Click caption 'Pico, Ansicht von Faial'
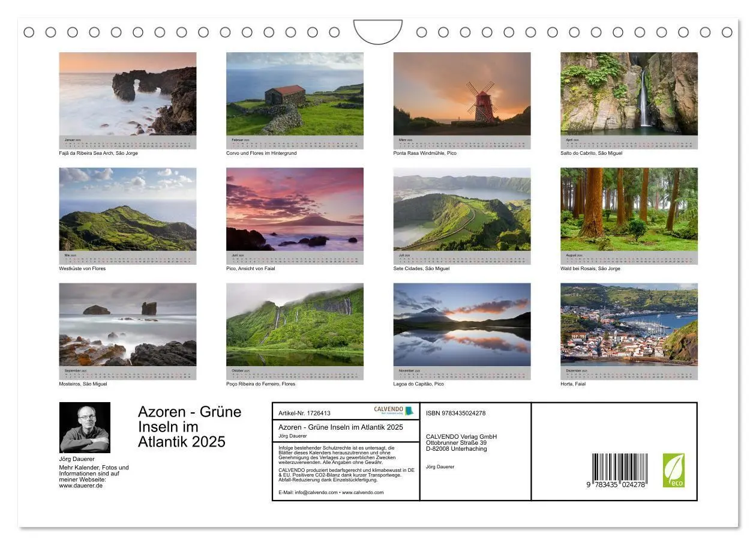 (x=251, y=268)
